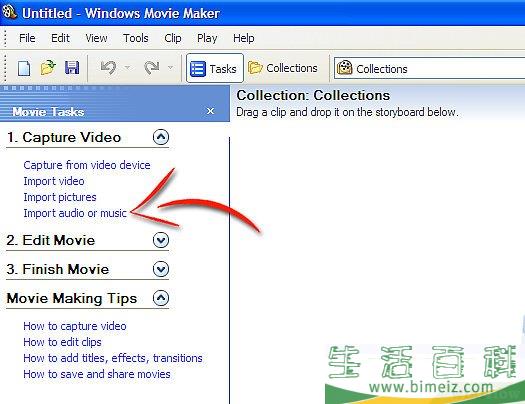Click the Undo arrow icon
525x404 pixels.
click(x=108, y=68)
